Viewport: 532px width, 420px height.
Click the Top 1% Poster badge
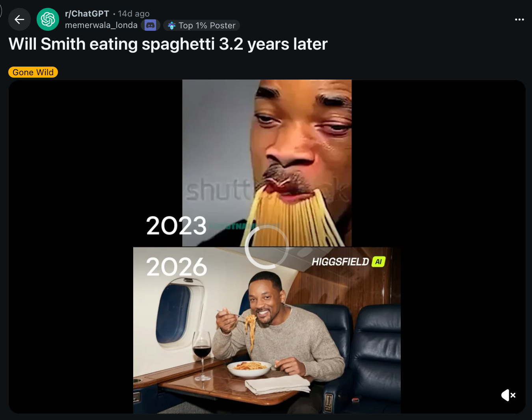pos(201,25)
